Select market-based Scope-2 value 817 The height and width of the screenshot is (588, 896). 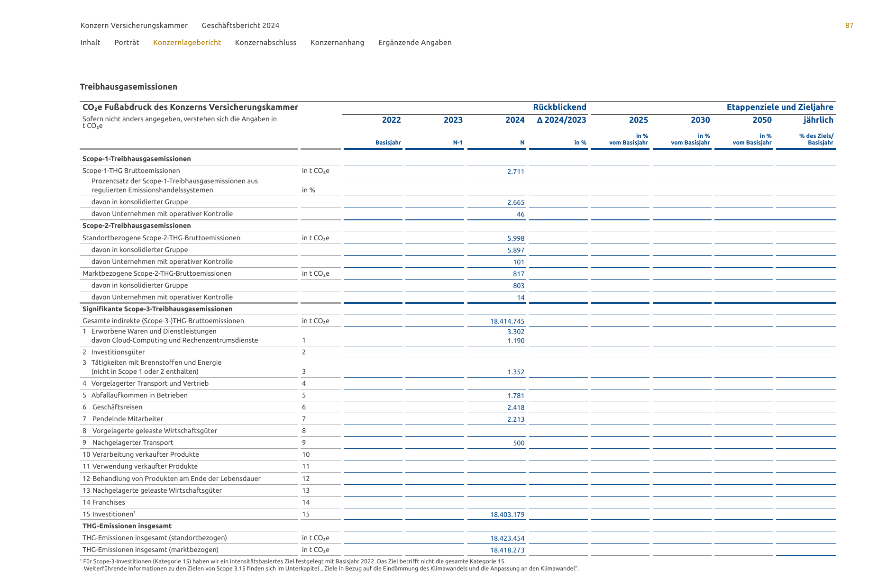click(519, 274)
